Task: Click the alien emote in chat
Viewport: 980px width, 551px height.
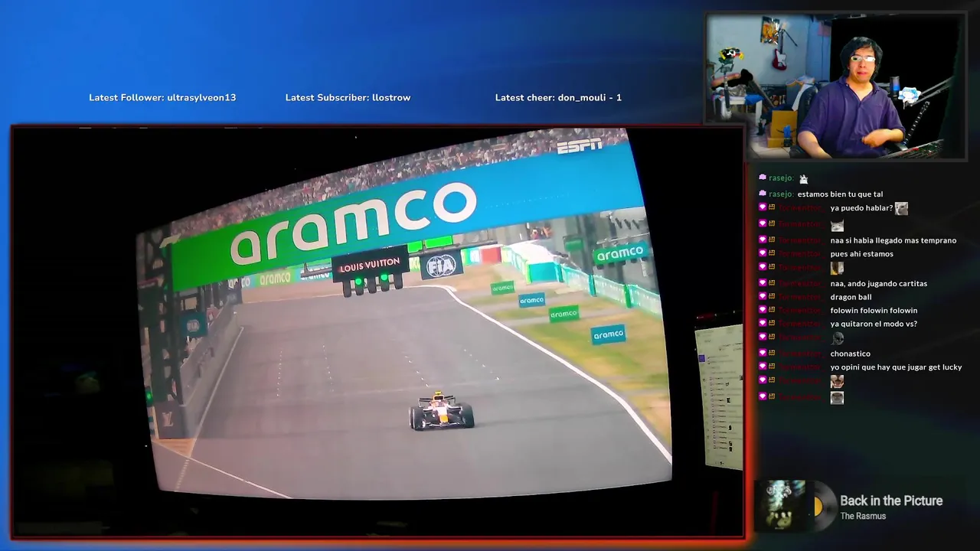Action: pyautogui.click(x=837, y=338)
